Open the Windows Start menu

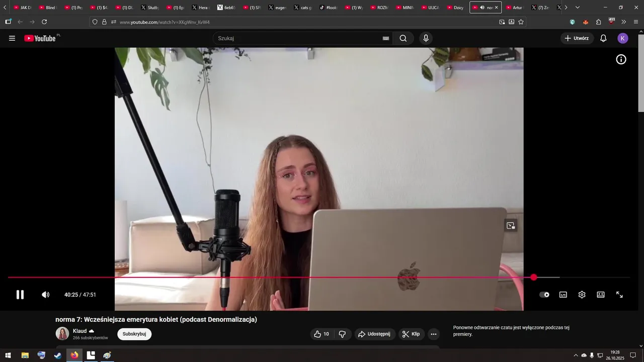tap(8, 355)
